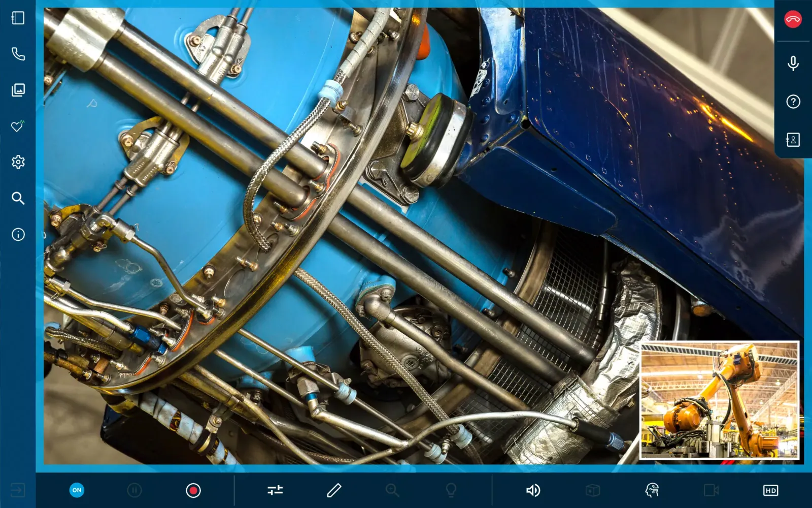Screen dimensions: 812x508
Task: Toggle the speaker volume
Action: (x=533, y=490)
